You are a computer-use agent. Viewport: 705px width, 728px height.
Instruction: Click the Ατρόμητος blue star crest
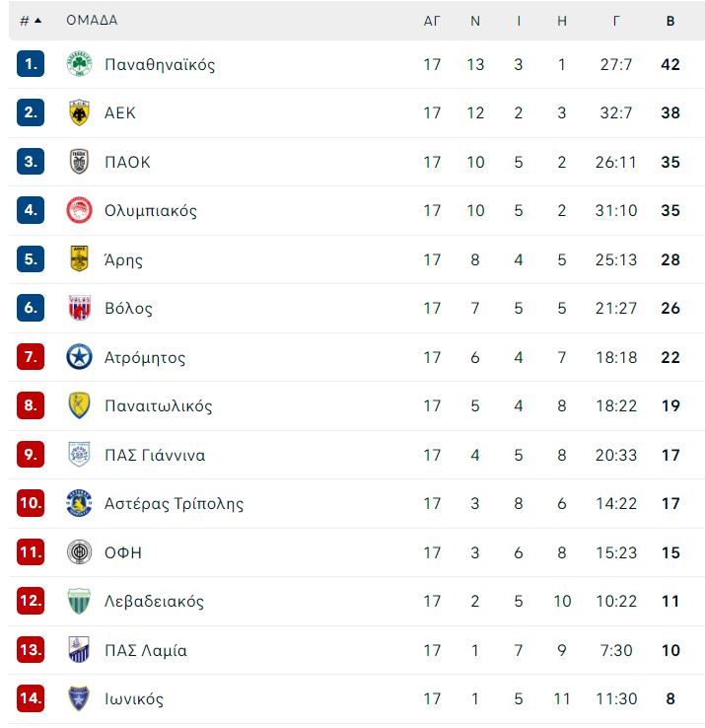point(79,357)
